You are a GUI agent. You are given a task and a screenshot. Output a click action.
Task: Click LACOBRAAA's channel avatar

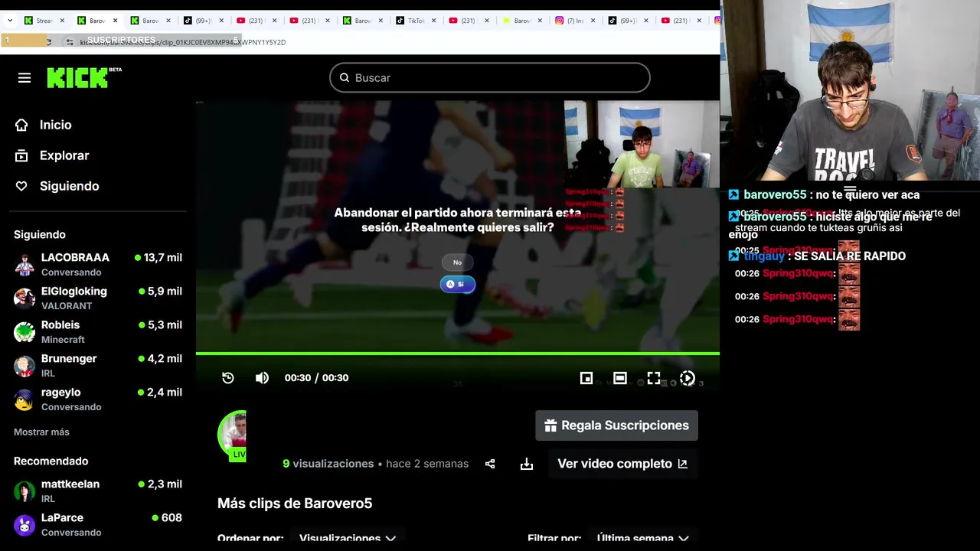(x=24, y=265)
